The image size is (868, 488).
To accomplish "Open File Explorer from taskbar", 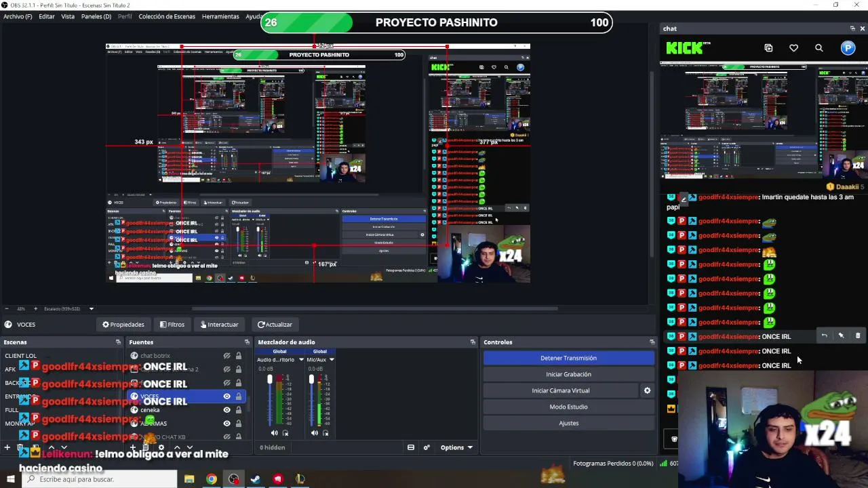I will click(189, 479).
